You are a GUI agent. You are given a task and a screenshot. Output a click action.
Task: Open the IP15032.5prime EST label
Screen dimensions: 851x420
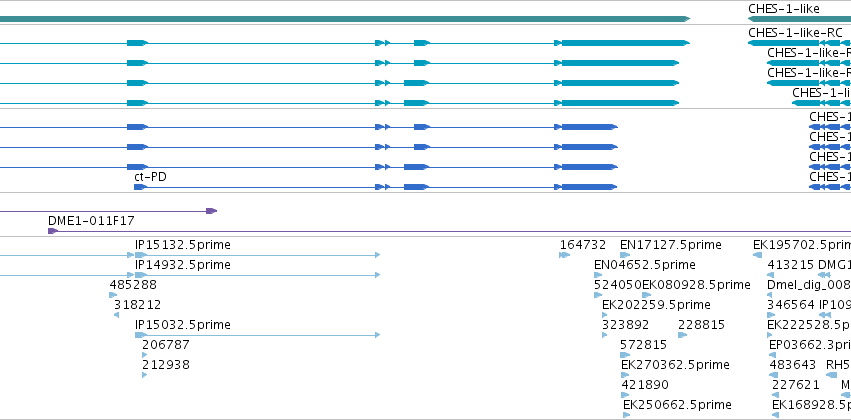pyautogui.click(x=183, y=324)
